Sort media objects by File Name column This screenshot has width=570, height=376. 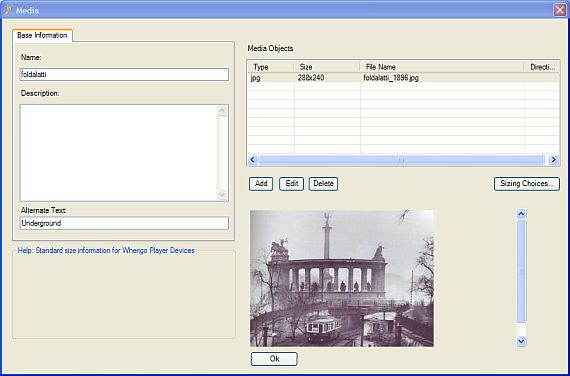pyautogui.click(x=442, y=67)
